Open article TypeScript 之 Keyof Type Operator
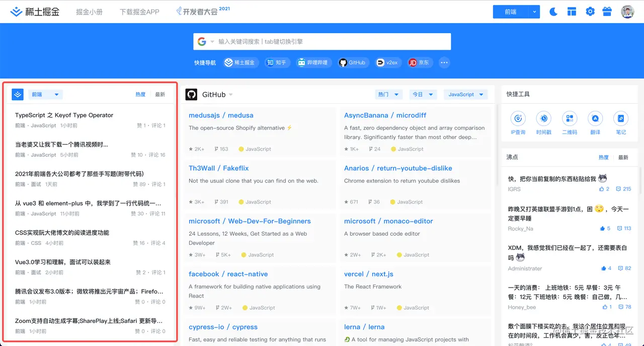 [64, 115]
